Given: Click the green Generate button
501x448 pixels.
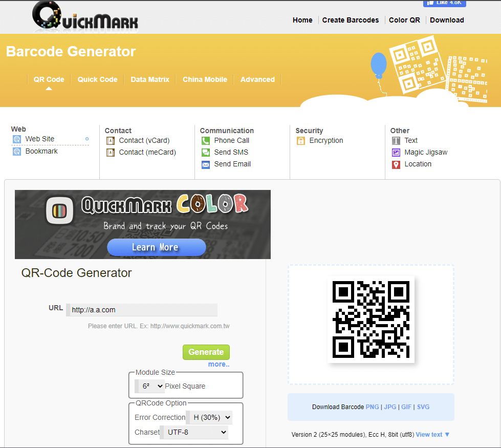Looking at the screenshot, I should 206,352.
